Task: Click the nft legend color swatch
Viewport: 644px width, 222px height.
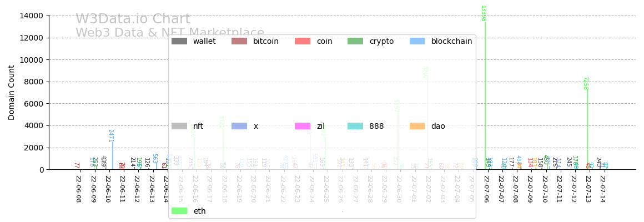Action: coord(179,126)
